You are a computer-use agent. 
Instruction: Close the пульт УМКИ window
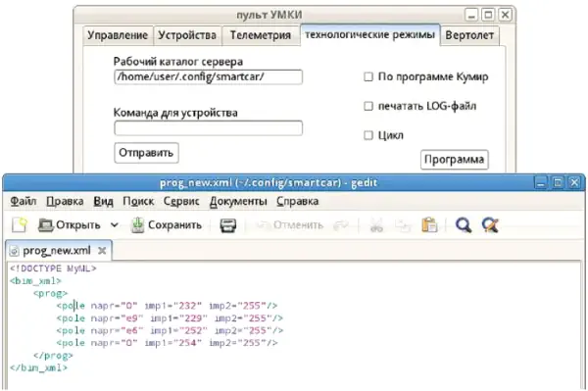[505, 15]
